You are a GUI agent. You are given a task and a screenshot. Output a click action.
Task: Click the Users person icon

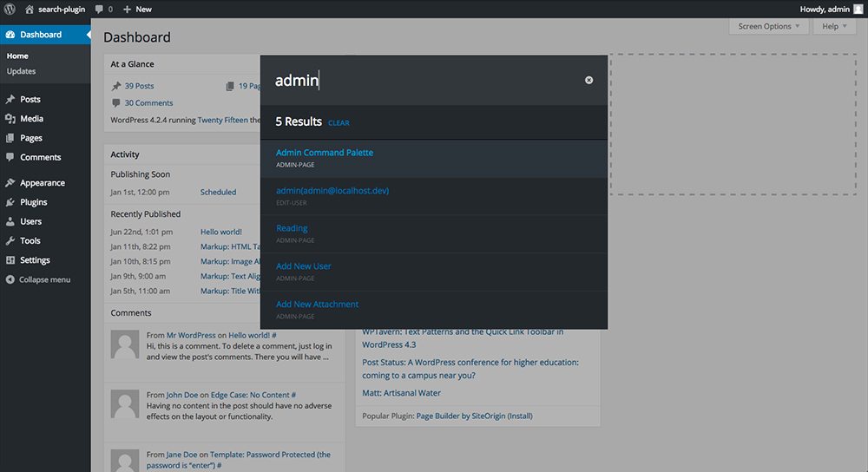10,221
